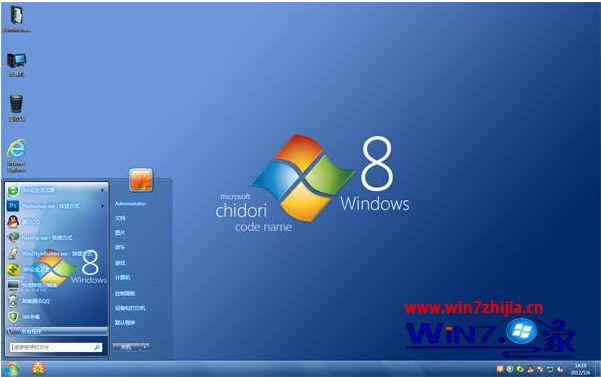Screen dimensions: 601x377
Task: Open shutdown options arrow
Action: click(145, 347)
